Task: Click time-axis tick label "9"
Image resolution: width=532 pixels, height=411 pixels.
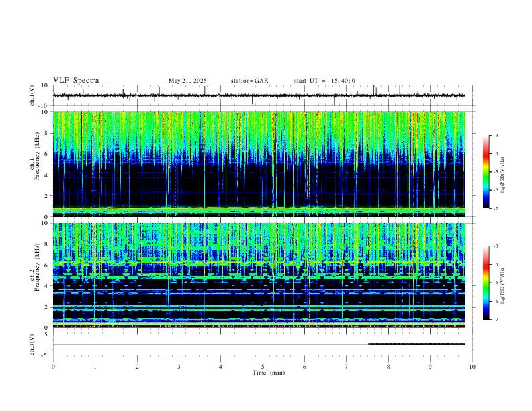Action: 430,367
